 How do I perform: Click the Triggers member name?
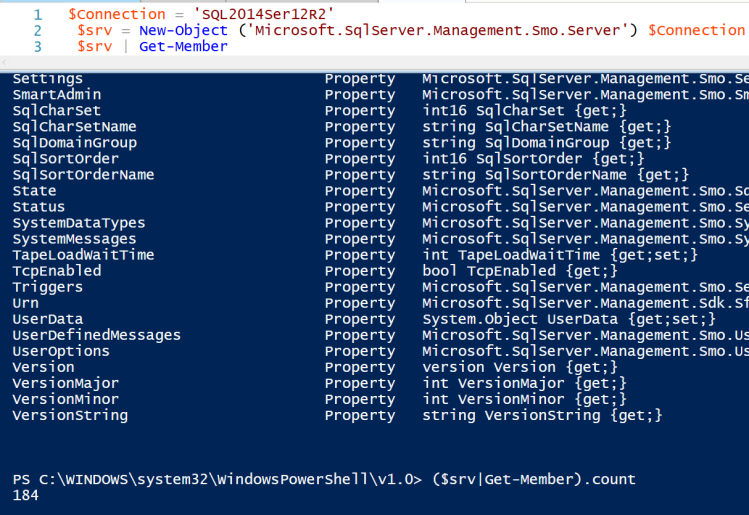tap(48, 287)
